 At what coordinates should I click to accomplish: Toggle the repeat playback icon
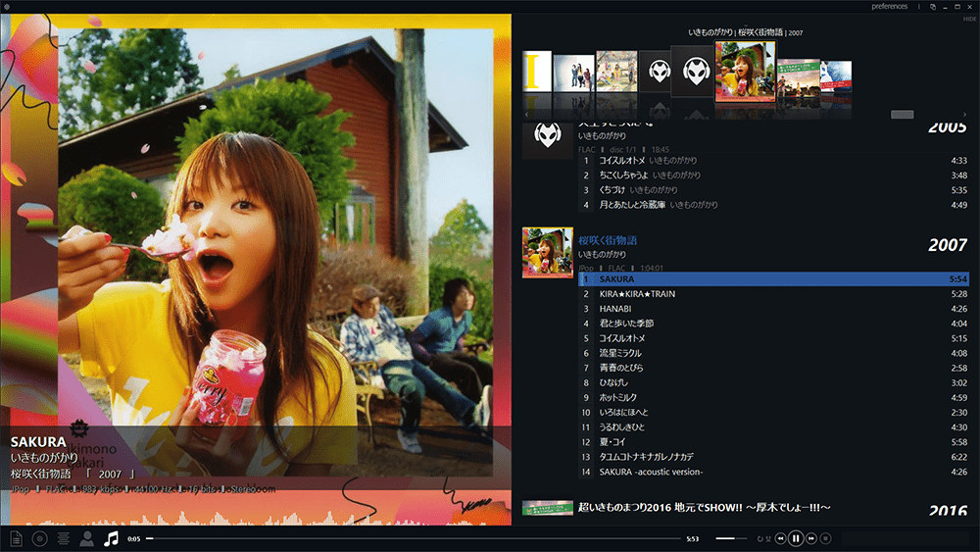(x=760, y=539)
